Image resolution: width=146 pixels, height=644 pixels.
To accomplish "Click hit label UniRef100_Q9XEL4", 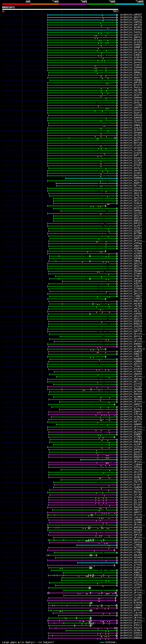I will (x=131, y=103).
